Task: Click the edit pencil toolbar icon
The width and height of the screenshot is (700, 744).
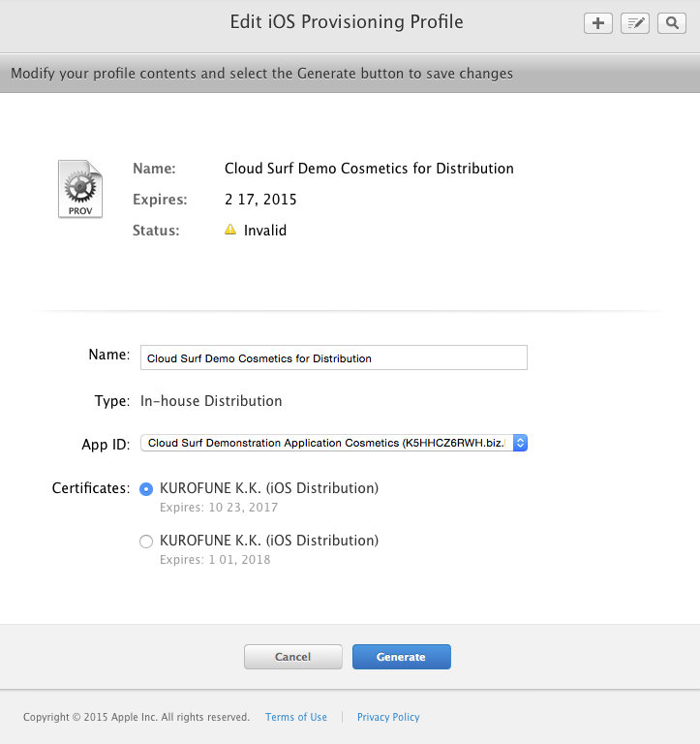Action: [635, 23]
